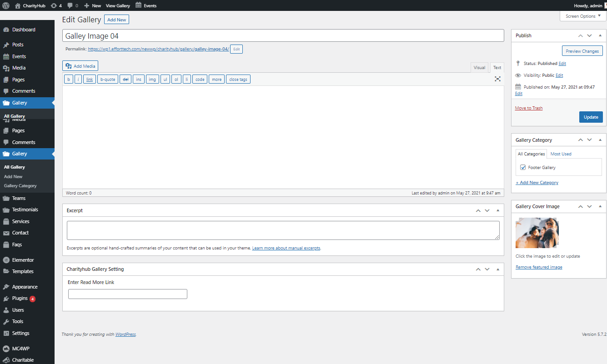Open comments bubble icon in admin bar
607x364 pixels.
click(72, 5)
